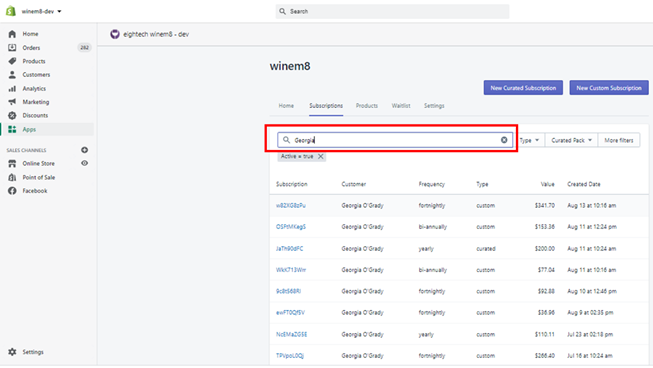The image size is (653, 368).
Task: Open subscription TPVpoL0Qj
Action: point(290,356)
